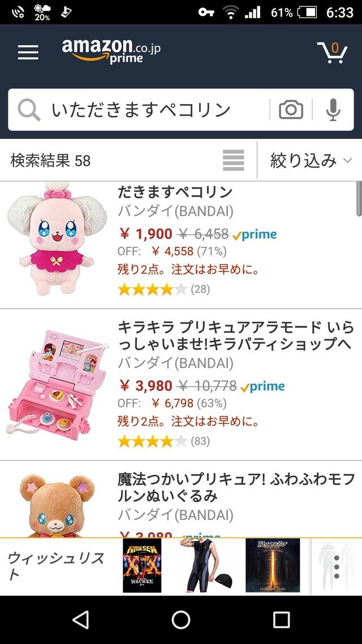The image size is (362, 644).
Task: Tap the Android home button
Action: [181, 619]
